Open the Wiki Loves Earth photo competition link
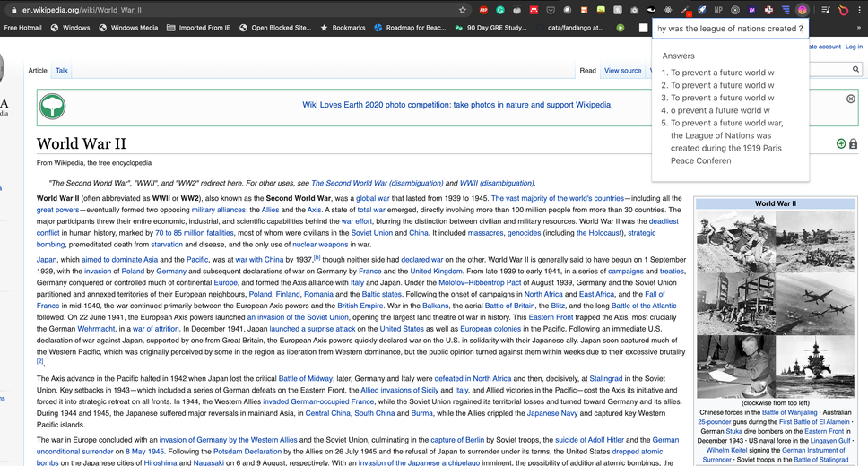The height and width of the screenshot is (466, 868). point(457,105)
